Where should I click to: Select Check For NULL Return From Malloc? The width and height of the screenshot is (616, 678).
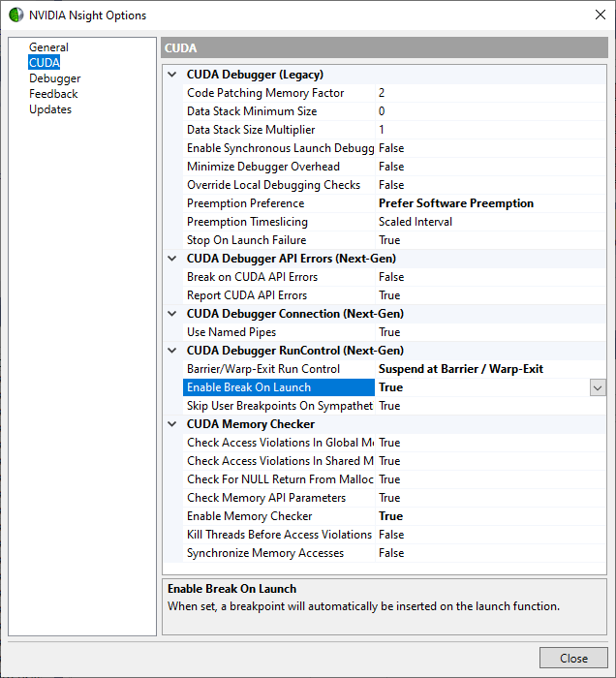(x=279, y=479)
